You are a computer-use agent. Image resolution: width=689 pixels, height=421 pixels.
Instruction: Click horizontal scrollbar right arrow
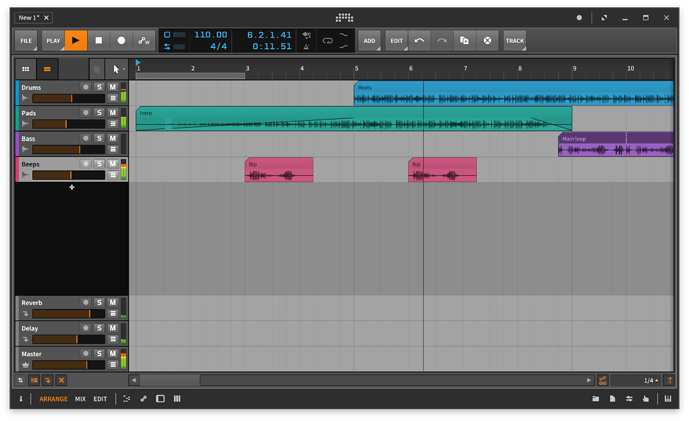click(x=589, y=380)
